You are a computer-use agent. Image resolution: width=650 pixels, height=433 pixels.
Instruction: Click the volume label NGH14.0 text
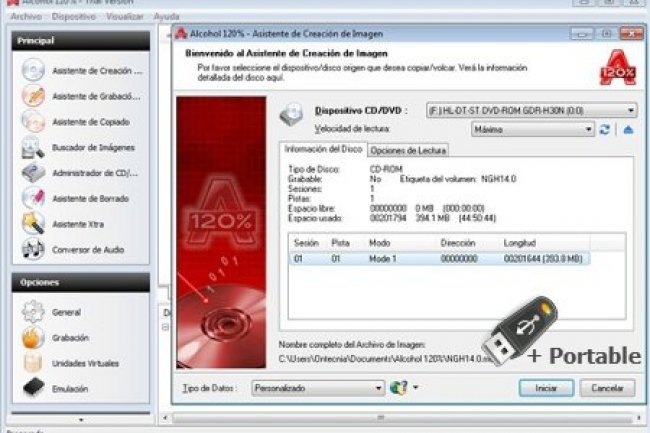(498, 179)
